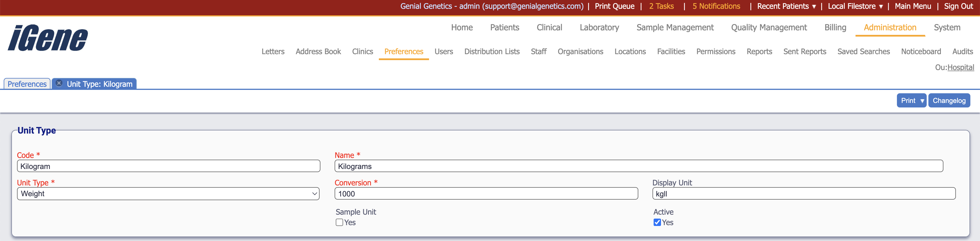Image resolution: width=980 pixels, height=241 pixels.
Task: Switch to the Preferences tab
Action: click(27, 84)
